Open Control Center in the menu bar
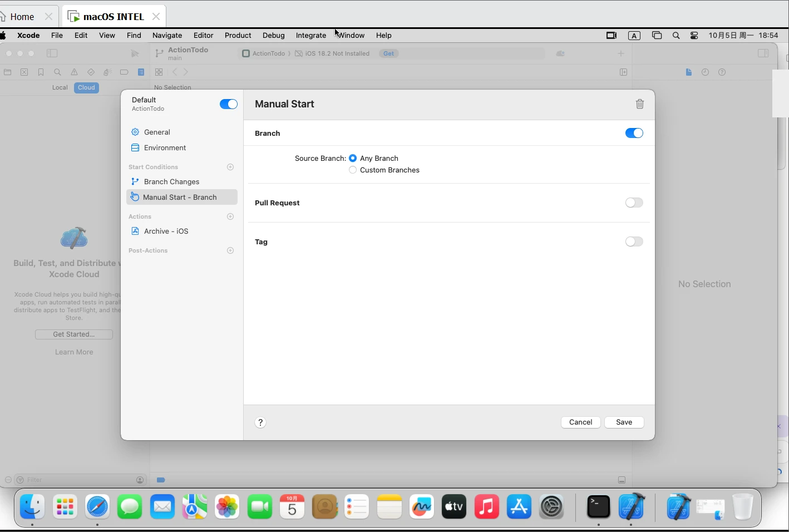This screenshot has width=789, height=532. [694, 36]
